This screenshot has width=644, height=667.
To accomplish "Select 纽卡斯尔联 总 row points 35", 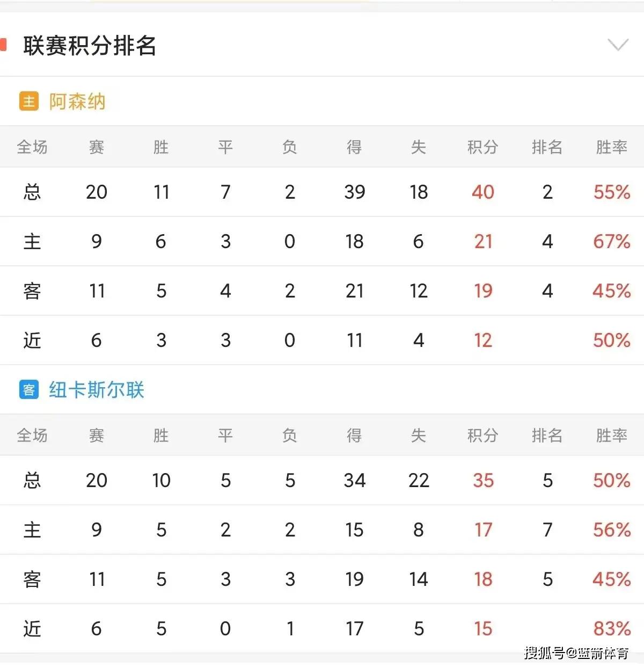I will click(x=482, y=480).
